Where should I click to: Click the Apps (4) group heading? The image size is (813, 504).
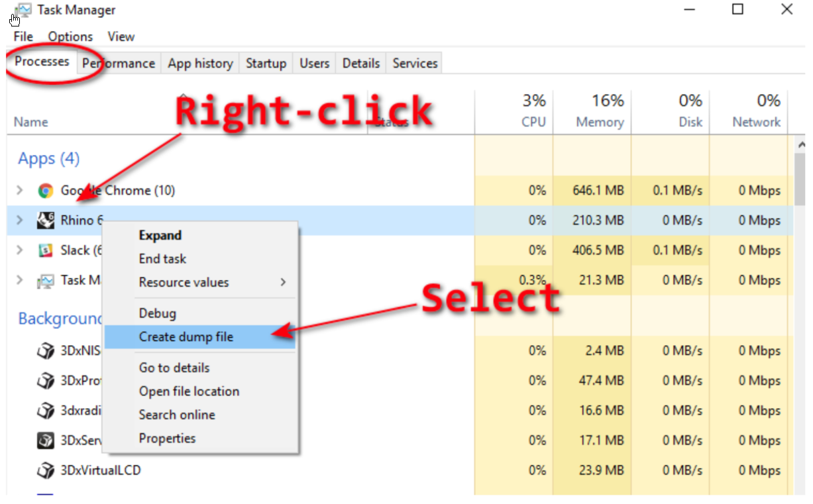click(49, 159)
